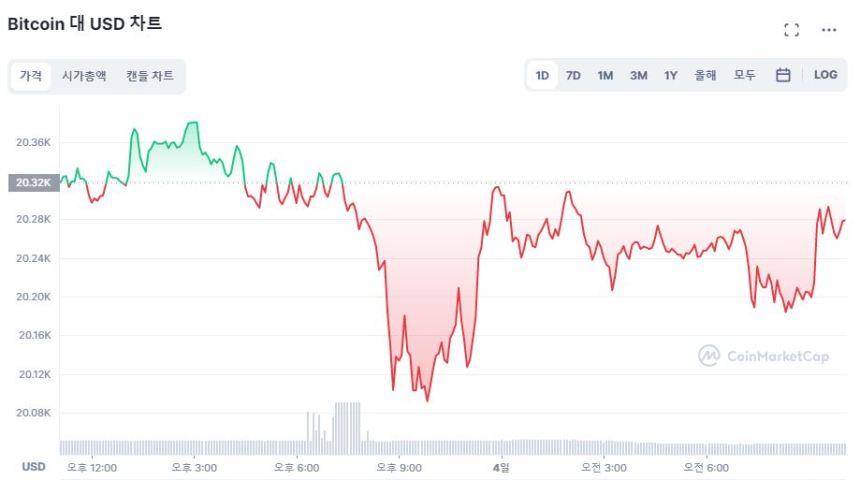This screenshot has height=480, width=860.
Task: Show year-to-date with 올해
Action: pos(706,75)
